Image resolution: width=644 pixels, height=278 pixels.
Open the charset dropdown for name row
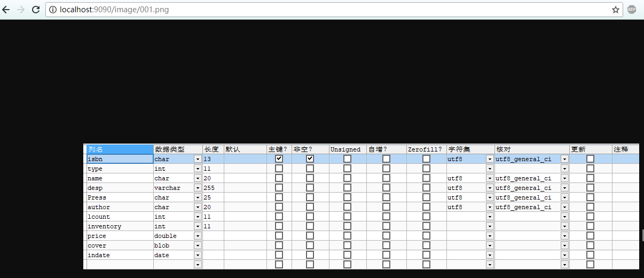pyautogui.click(x=490, y=178)
